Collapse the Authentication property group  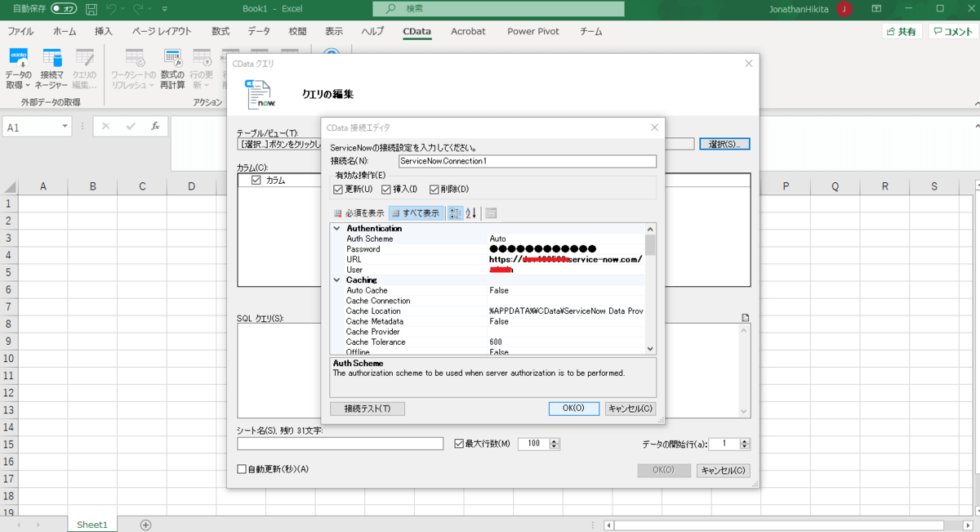point(336,229)
